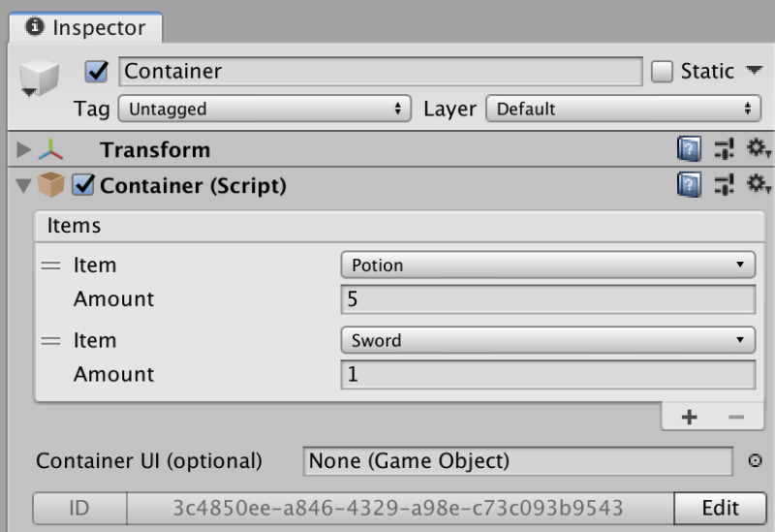
Task: Switch to the Inspector tab
Action: (x=86, y=28)
